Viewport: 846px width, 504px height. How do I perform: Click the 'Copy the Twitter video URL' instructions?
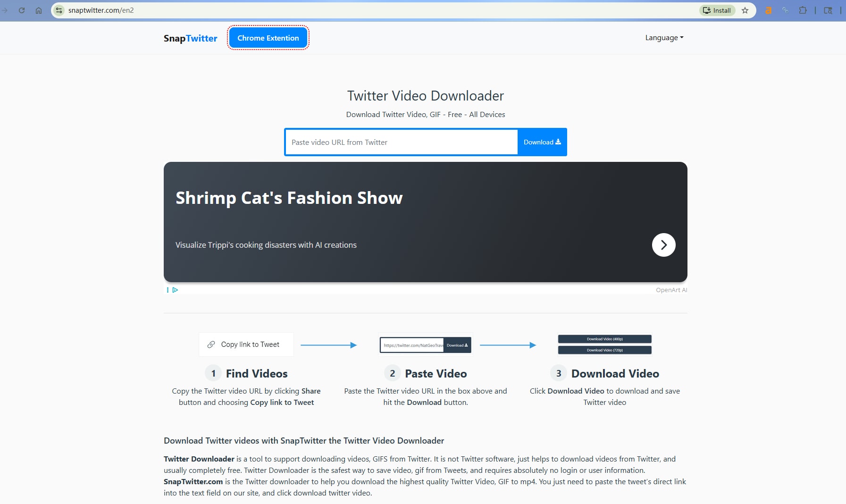[x=246, y=397]
